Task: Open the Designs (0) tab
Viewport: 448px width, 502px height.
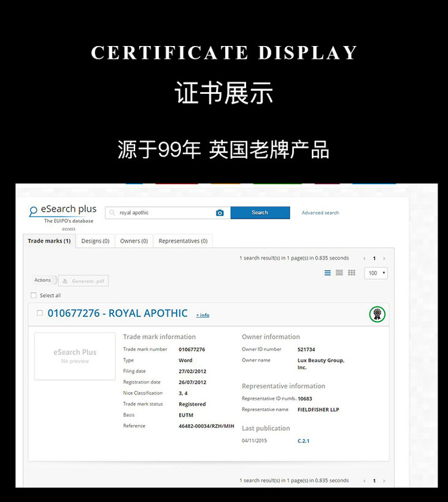Action: coord(95,241)
